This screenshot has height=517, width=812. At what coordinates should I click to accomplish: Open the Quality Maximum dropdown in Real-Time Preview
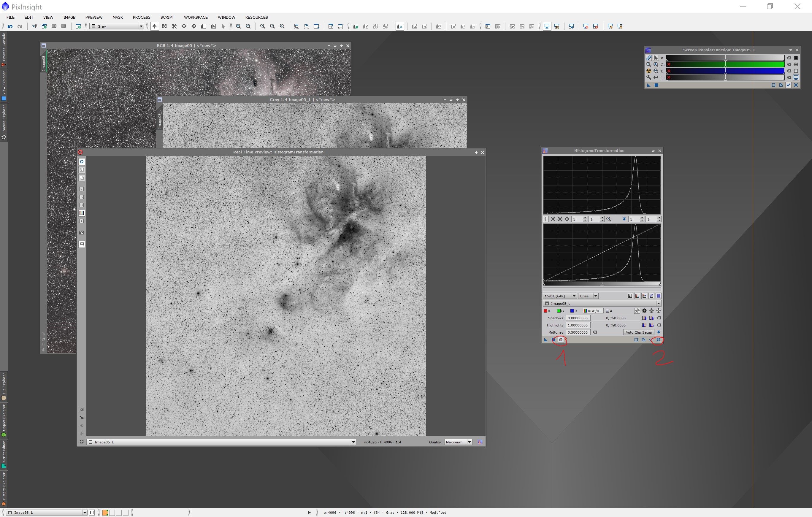tap(458, 442)
